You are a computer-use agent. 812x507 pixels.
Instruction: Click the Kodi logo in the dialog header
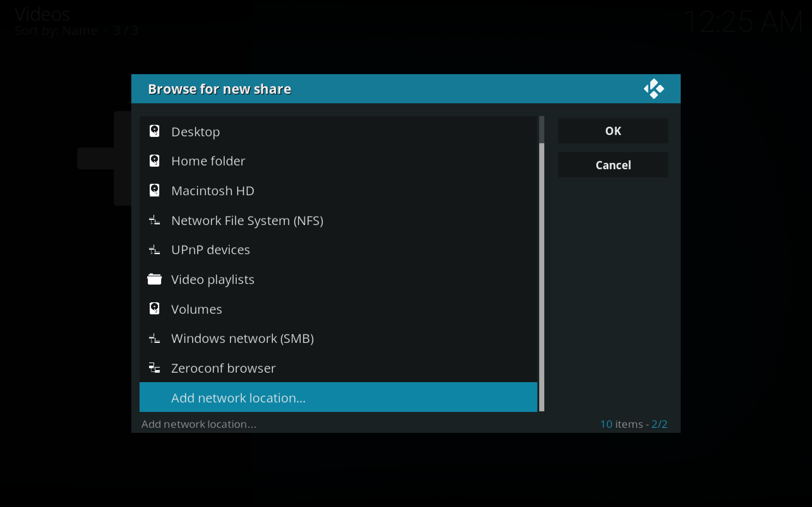pos(654,88)
